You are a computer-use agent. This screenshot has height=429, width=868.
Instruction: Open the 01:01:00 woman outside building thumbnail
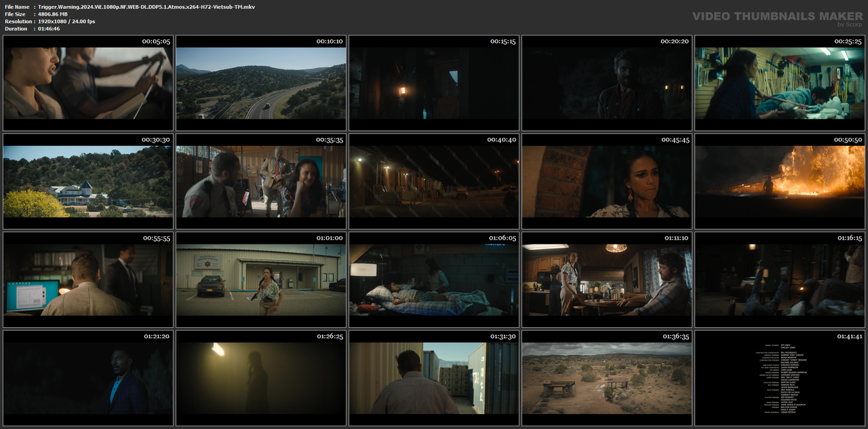pos(261,280)
